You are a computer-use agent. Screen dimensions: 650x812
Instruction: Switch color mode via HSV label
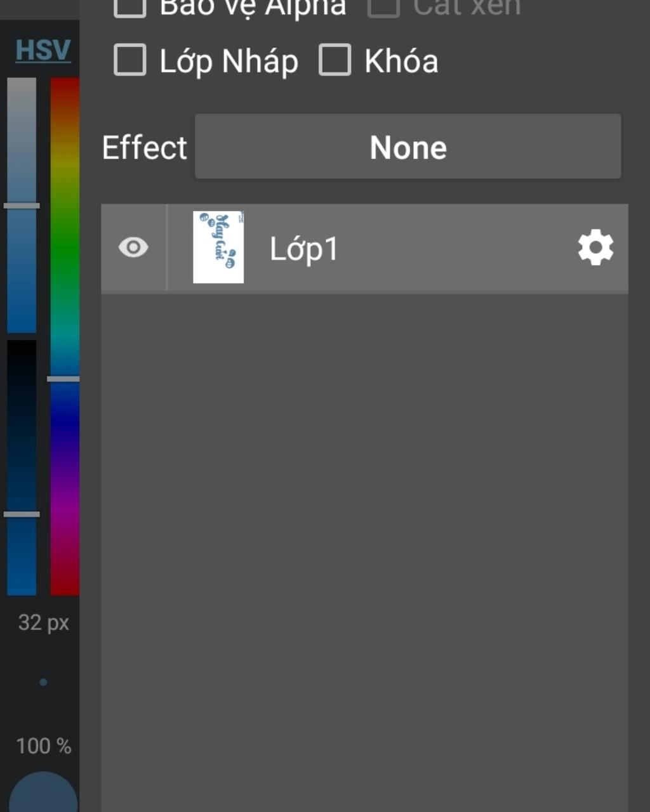point(43,49)
